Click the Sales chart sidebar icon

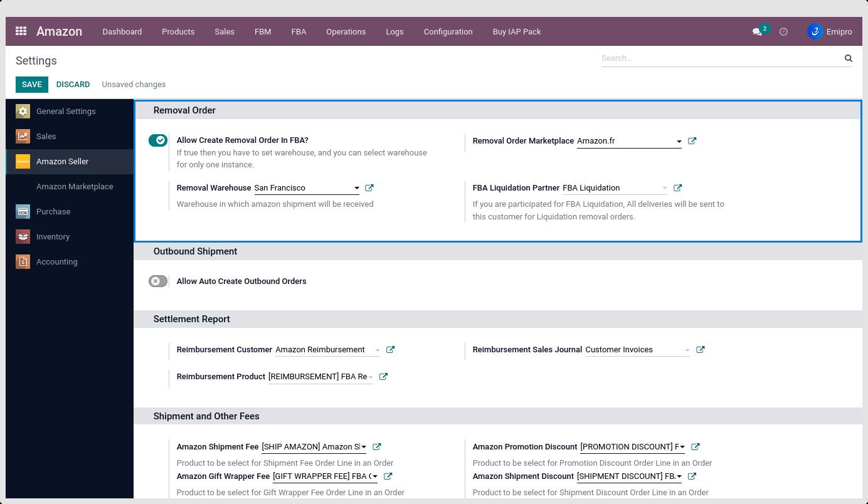click(x=23, y=136)
